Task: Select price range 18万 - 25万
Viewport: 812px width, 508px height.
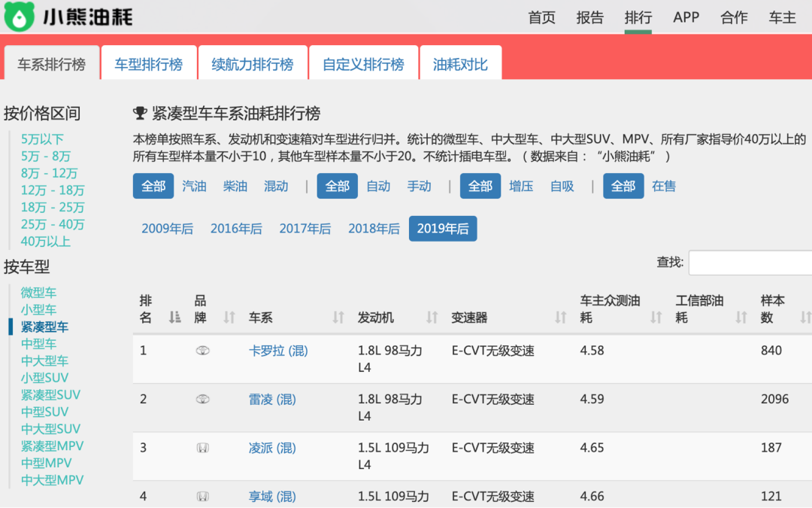Action: click(x=53, y=208)
